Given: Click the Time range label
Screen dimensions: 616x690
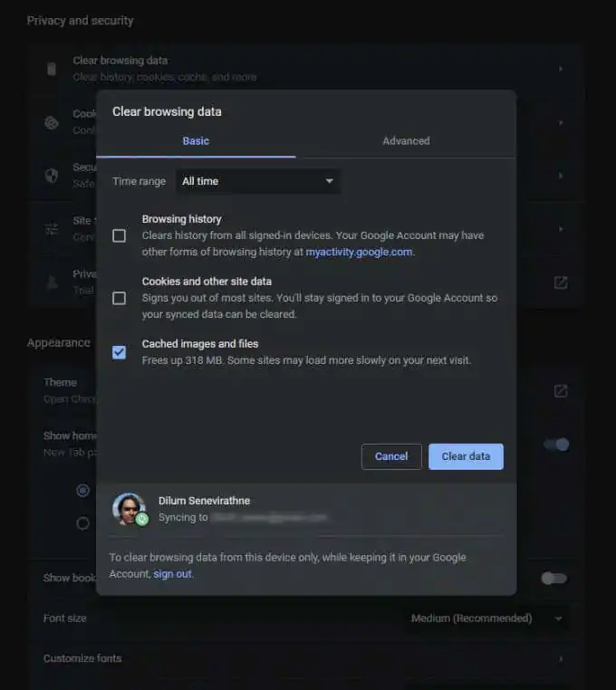Looking at the screenshot, I should pos(140,181).
